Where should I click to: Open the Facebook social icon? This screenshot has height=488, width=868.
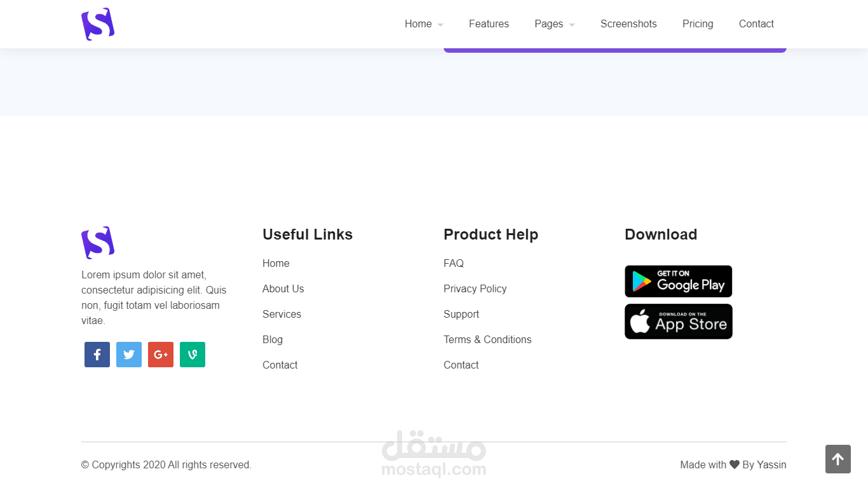click(97, 355)
